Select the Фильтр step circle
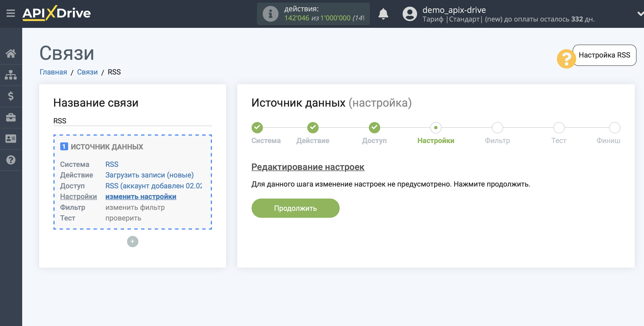 [x=497, y=128]
